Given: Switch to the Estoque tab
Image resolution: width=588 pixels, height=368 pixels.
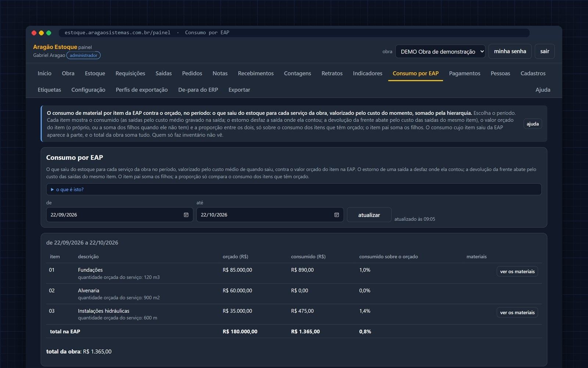Looking at the screenshot, I should pyautogui.click(x=95, y=73).
